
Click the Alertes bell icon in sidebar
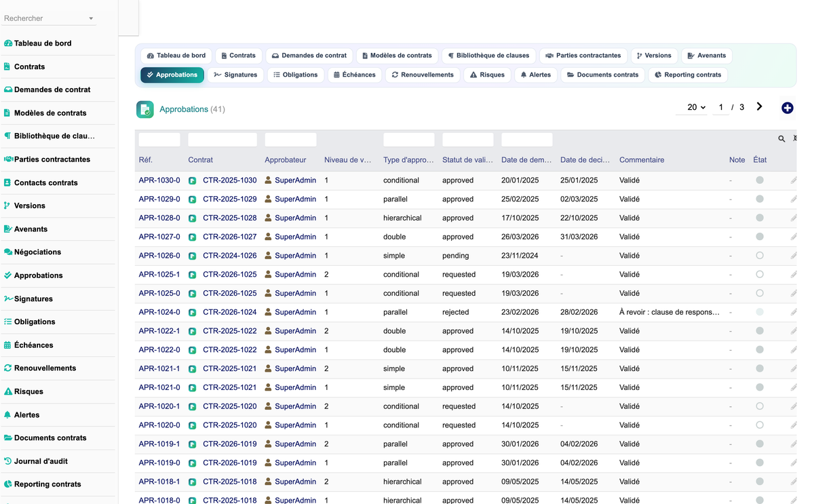[7, 414]
